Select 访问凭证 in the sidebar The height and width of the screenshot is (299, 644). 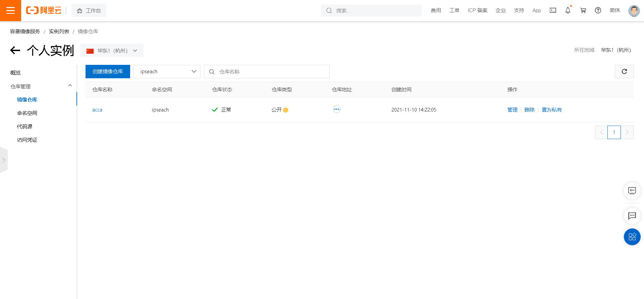pos(27,140)
